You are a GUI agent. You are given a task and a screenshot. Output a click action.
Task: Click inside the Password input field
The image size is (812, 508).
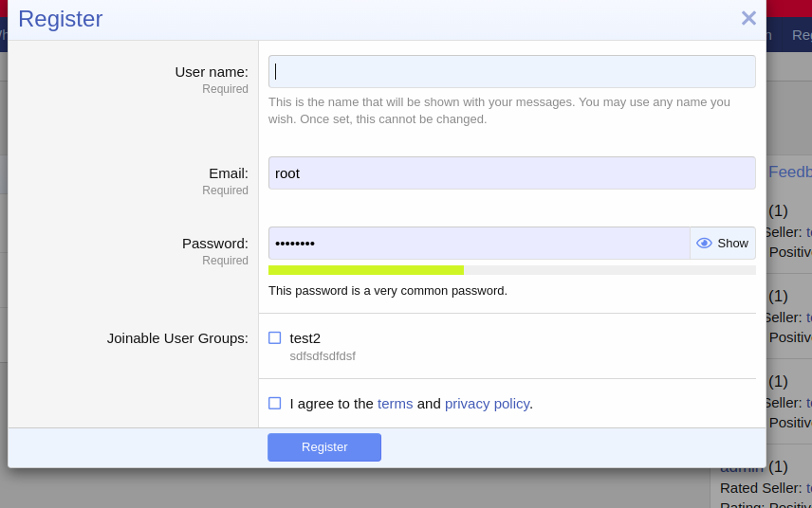[479, 244]
